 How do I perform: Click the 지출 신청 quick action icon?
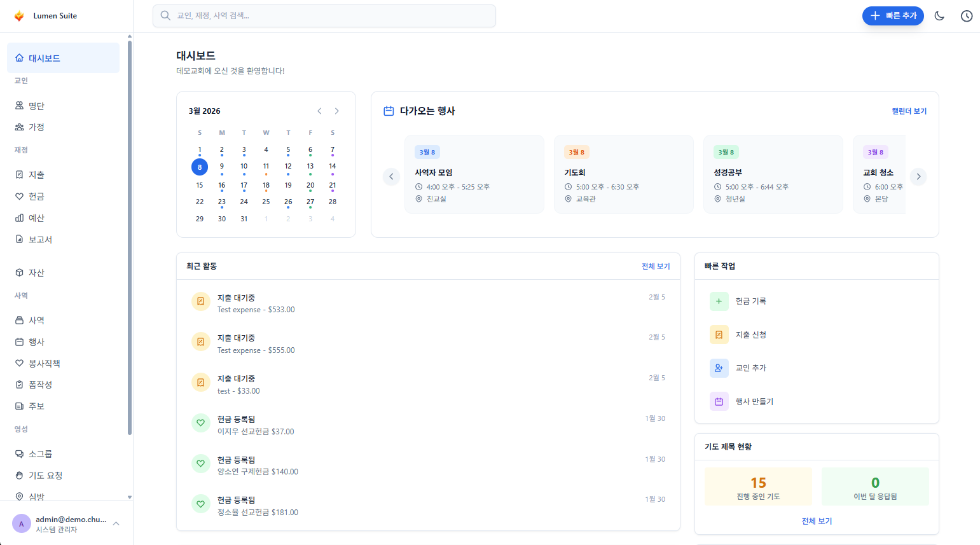click(x=719, y=335)
